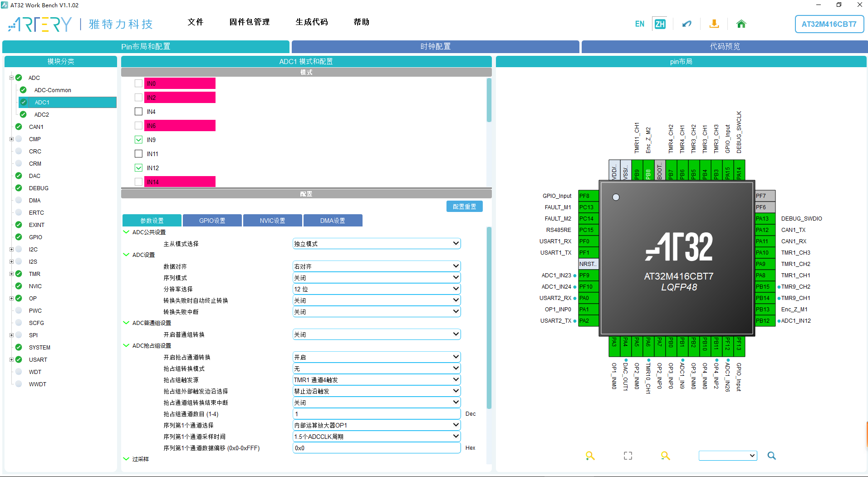Click the grey circle icon beside ERTC
Screen dimensions: 868x477
pos(19,212)
